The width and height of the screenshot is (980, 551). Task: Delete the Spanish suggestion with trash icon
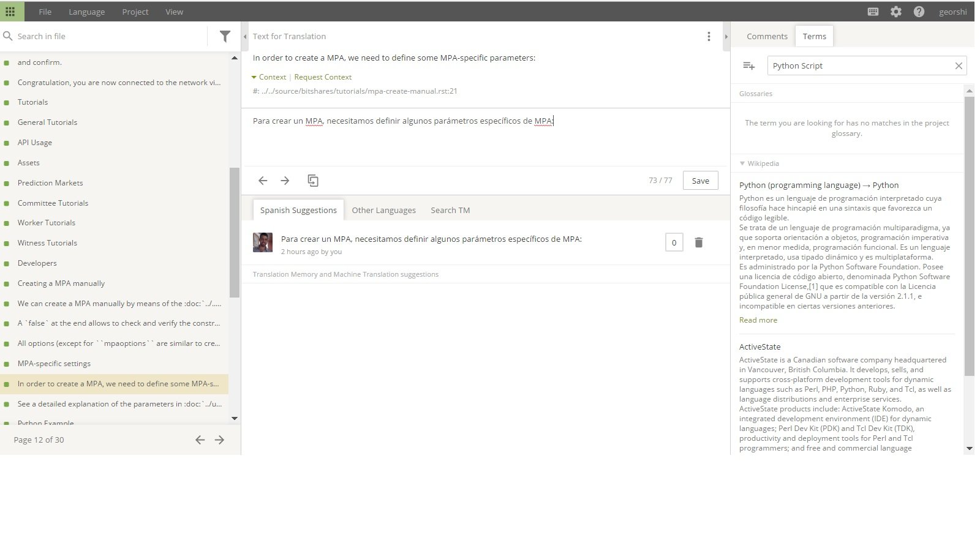coord(698,242)
